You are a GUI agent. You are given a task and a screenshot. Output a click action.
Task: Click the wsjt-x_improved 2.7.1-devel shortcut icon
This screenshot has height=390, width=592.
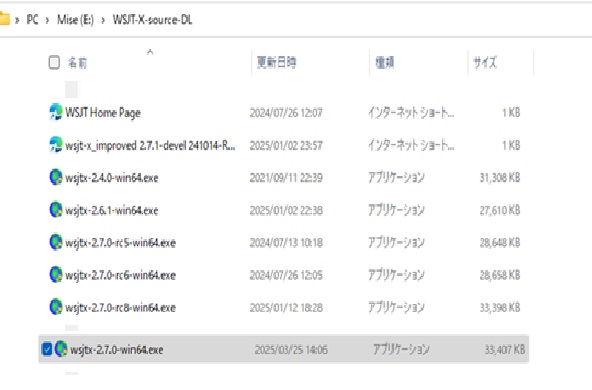[56, 145]
